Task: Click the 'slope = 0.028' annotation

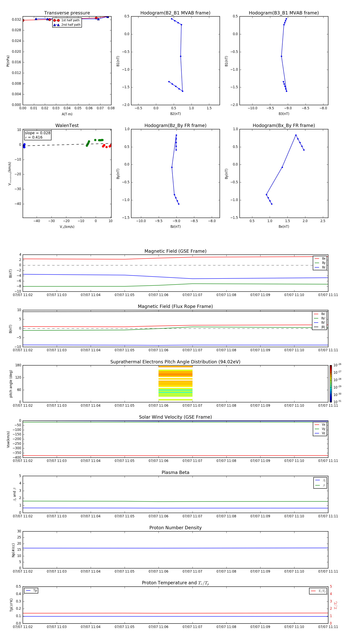Action: (x=37, y=133)
